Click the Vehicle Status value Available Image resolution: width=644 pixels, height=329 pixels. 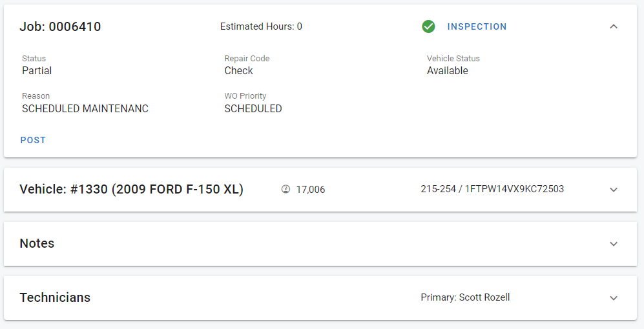(x=447, y=71)
